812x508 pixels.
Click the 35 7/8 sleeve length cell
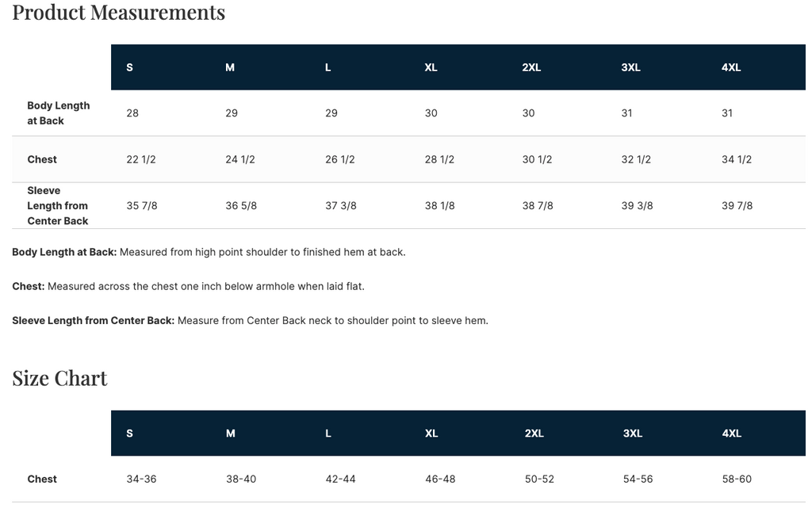pos(142,205)
